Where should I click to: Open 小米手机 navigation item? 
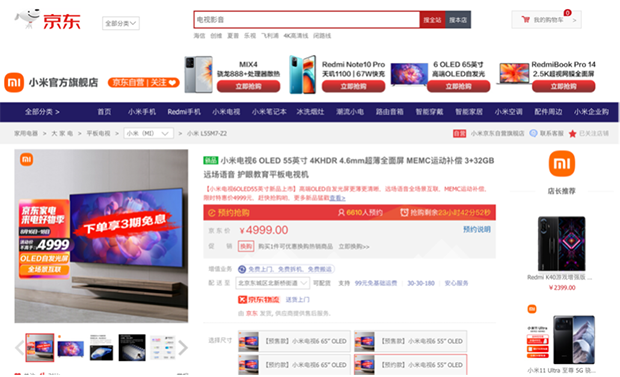pos(142,112)
